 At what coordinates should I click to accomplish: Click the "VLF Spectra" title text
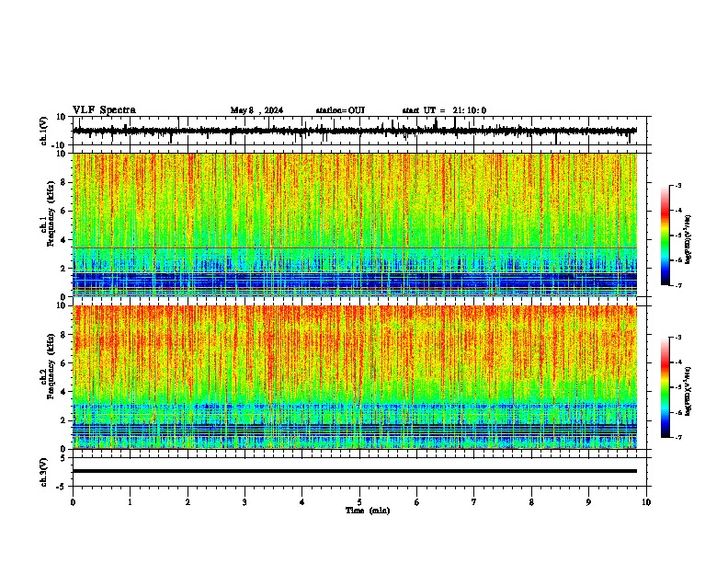click(104, 110)
